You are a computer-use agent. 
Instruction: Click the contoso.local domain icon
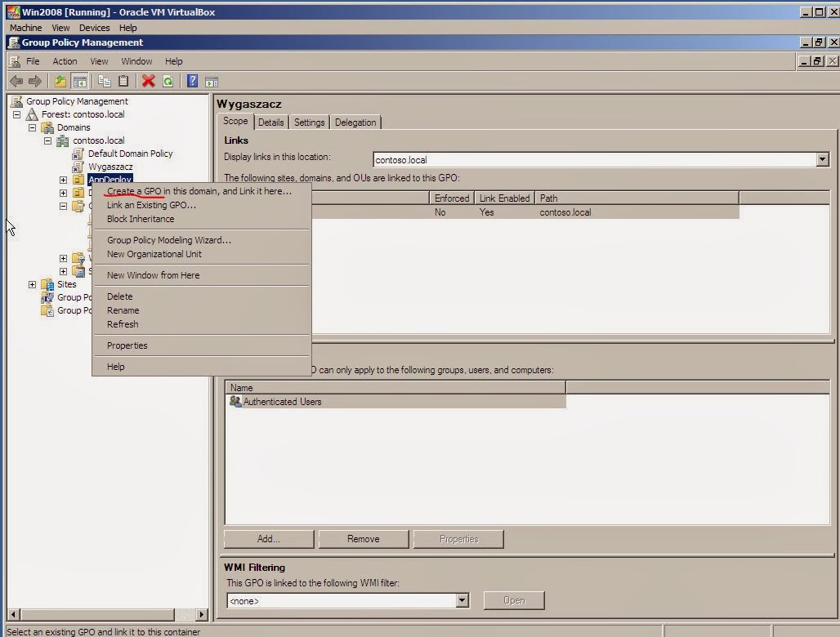coord(63,140)
